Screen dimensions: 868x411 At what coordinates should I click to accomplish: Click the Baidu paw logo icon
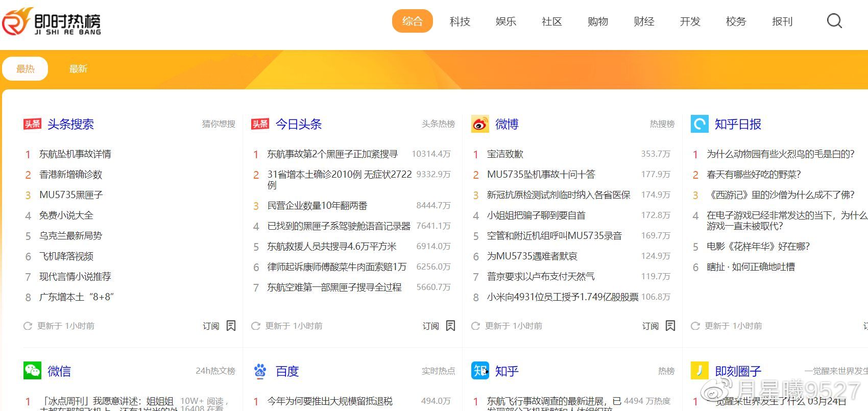260,371
